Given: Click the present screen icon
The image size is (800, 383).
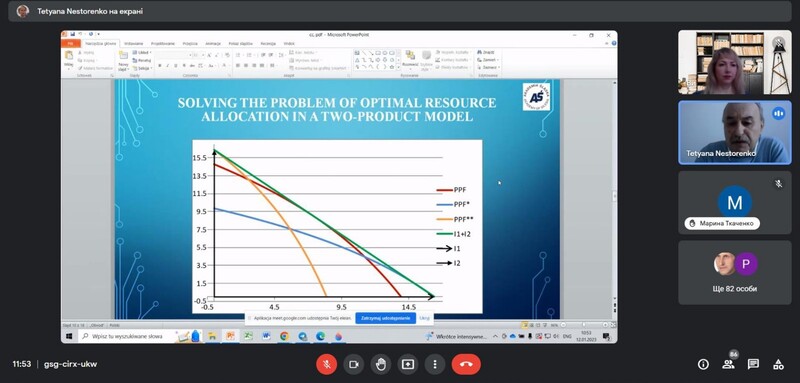Looking at the screenshot, I should coord(408,364).
